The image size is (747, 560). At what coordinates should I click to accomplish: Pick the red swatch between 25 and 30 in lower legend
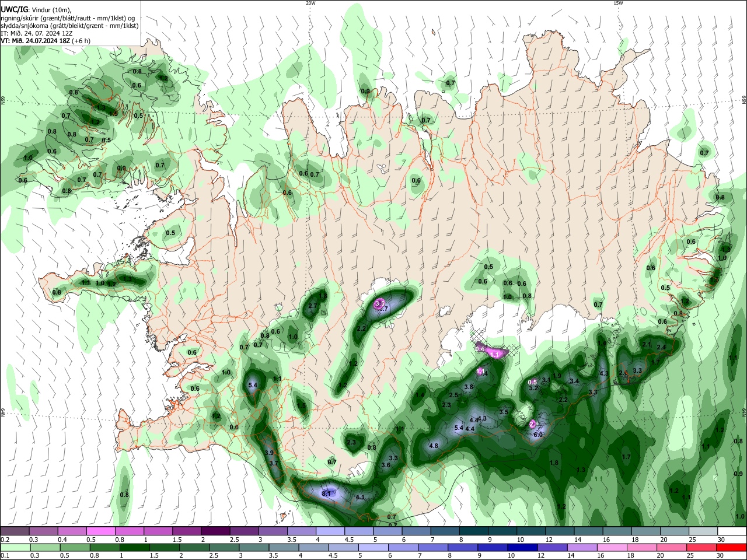pyautogui.click(x=702, y=547)
